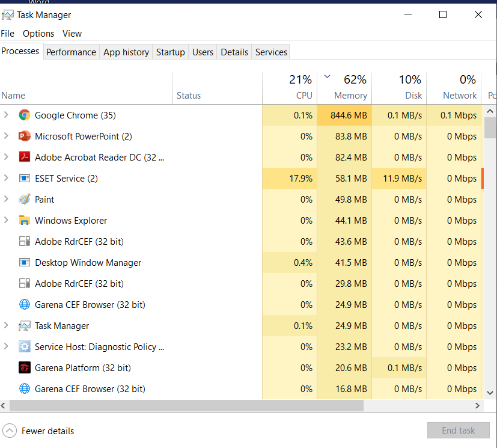Expand the ESET Service (2) group
The image size is (497, 448).
[6, 178]
